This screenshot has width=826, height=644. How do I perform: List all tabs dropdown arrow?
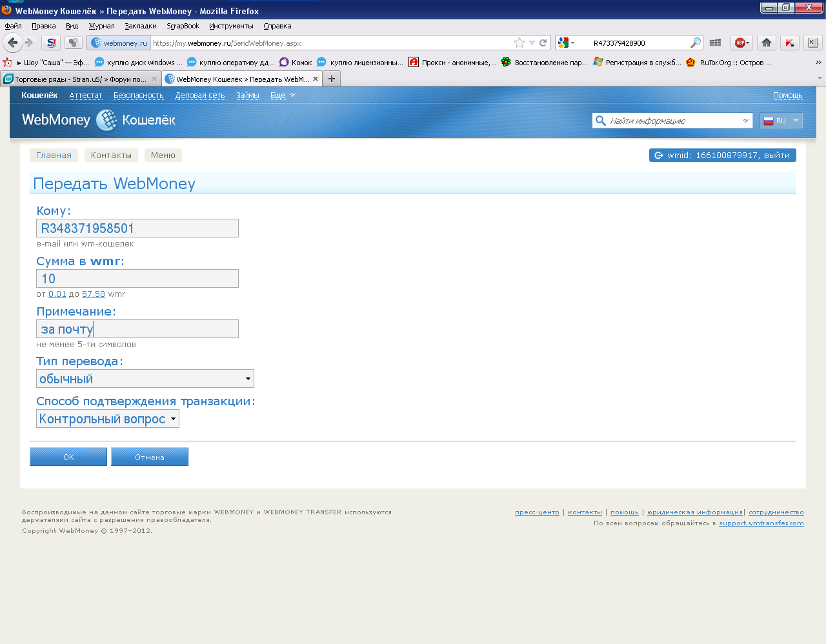tap(820, 79)
